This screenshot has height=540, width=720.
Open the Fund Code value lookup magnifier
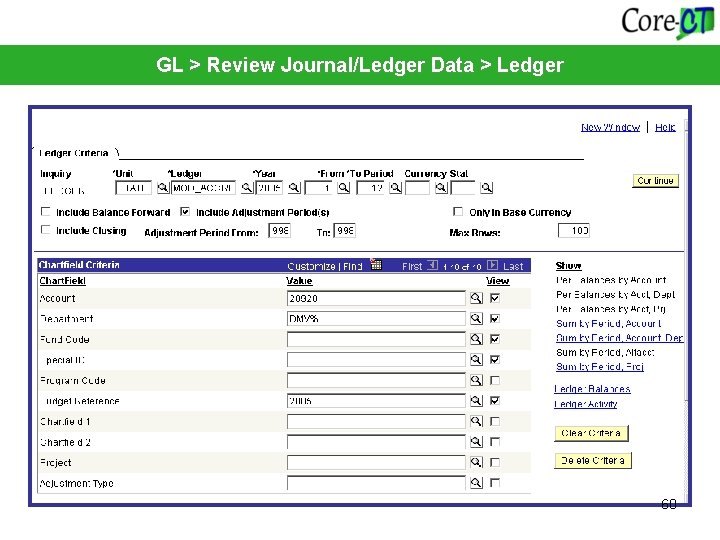pyautogui.click(x=476, y=339)
